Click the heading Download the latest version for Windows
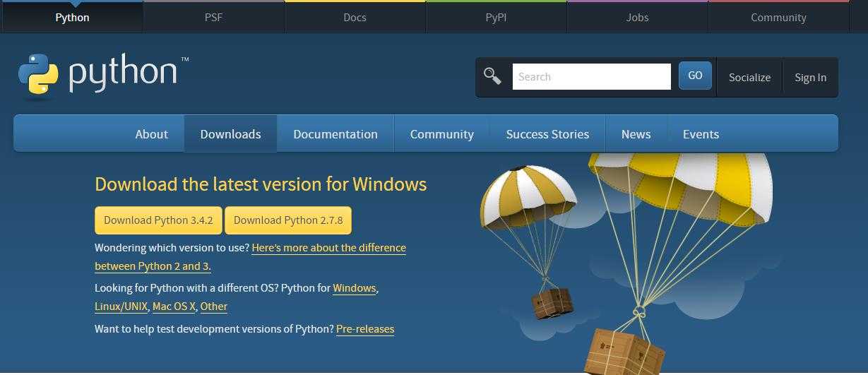The width and height of the screenshot is (868, 375). [x=261, y=184]
